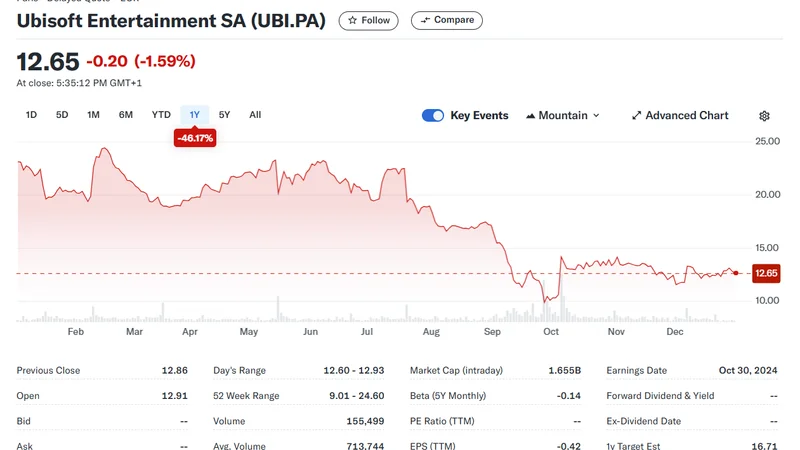The height and width of the screenshot is (450, 800).
Task: Click the star icon in Follow button
Action: pyautogui.click(x=352, y=20)
